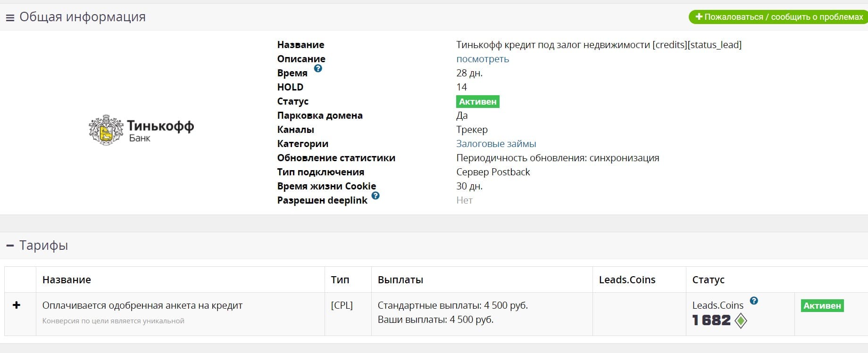Image resolution: width=868 pixels, height=353 pixels.
Task: Collapse the Тарифы section with the minus sign
Action: (x=10, y=246)
